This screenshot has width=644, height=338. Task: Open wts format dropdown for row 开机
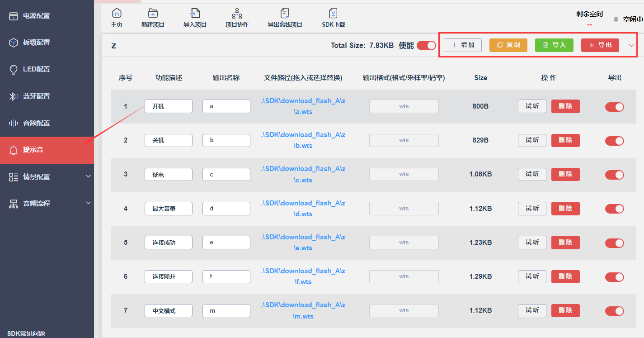(x=404, y=106)
